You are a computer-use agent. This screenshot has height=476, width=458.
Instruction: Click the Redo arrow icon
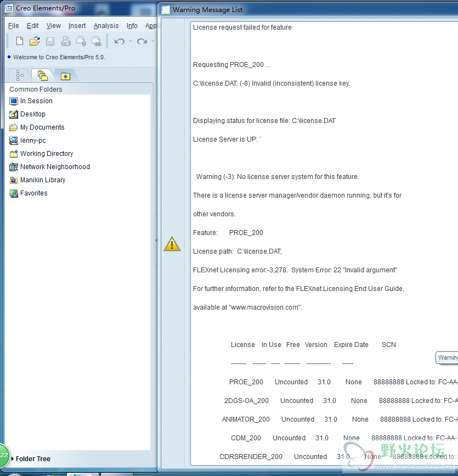(142, 41)
